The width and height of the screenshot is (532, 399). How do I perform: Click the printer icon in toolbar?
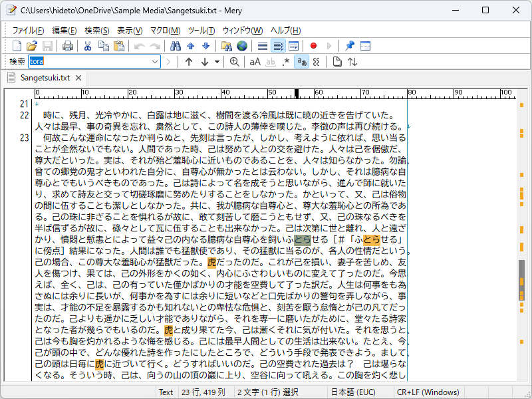coord(68,46)
